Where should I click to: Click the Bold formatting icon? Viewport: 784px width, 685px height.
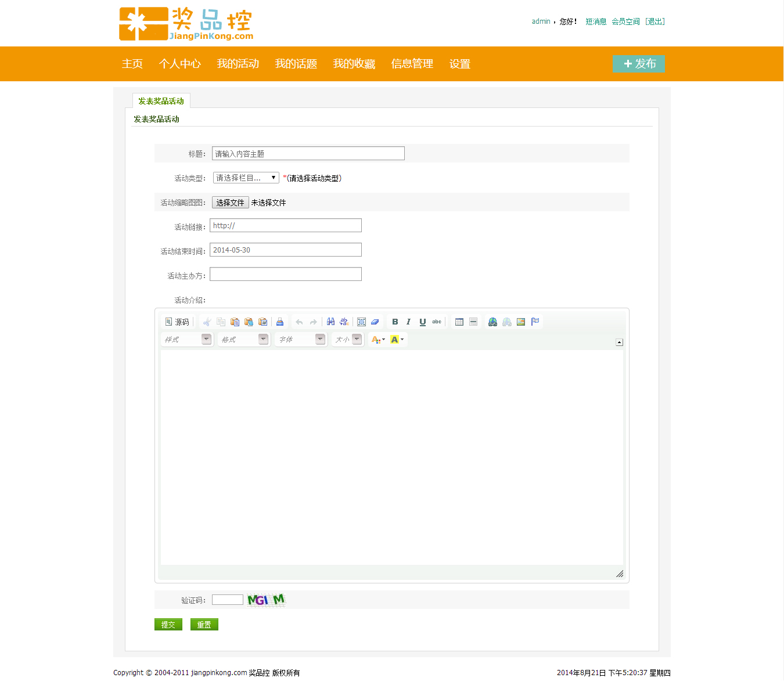(395, 322)
